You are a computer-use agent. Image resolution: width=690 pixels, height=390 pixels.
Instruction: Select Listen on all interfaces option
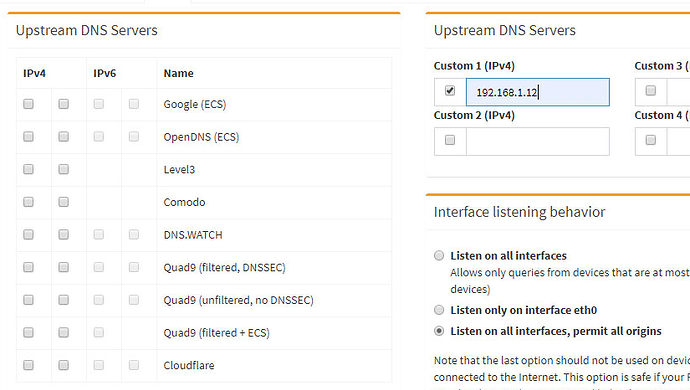point(439,255)
